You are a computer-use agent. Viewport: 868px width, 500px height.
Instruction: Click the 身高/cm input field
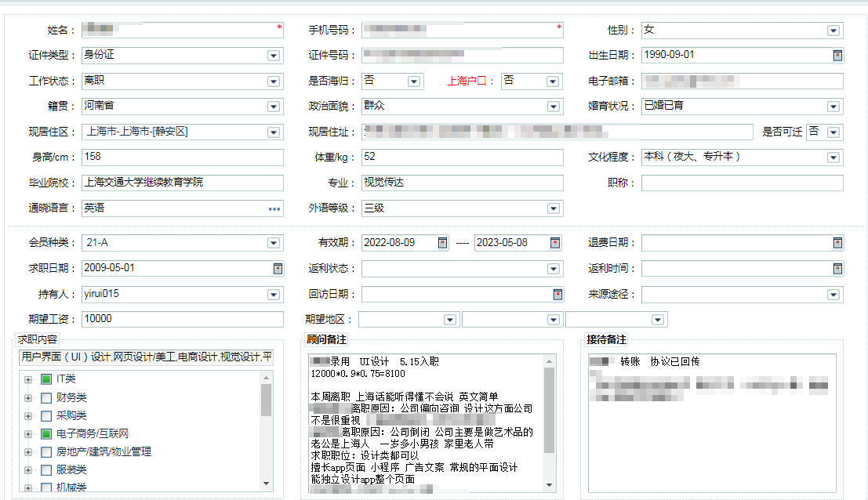pos(183,157)
